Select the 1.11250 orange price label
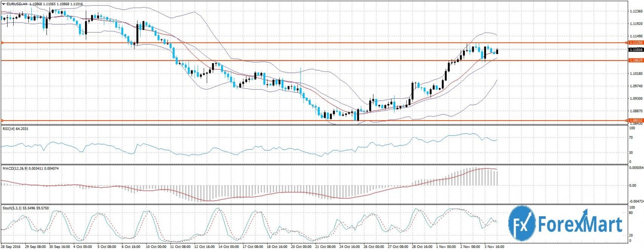 coord(635,43)
